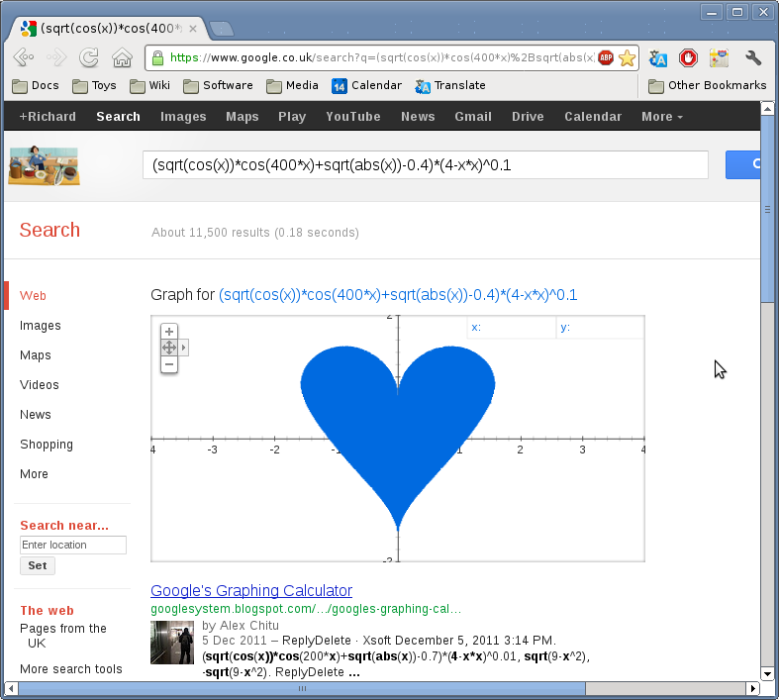Screen dimensions: 779x700
Task: Open the +Richard profile link
Action: tap(48, 117)
